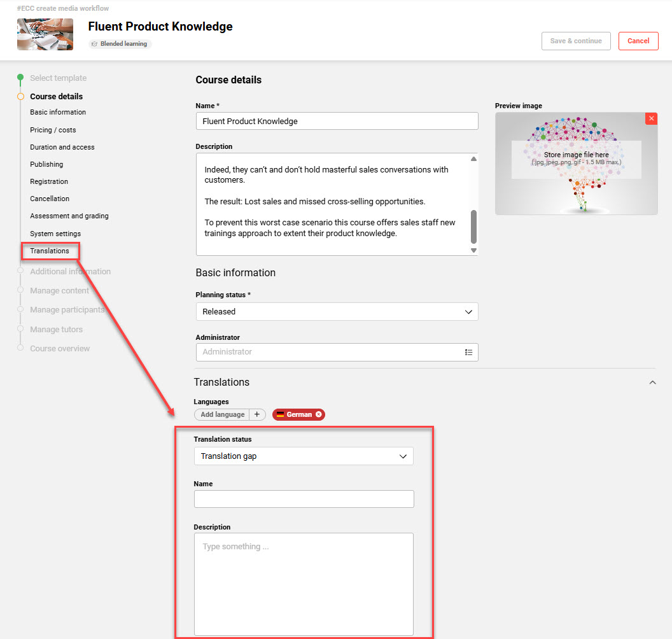Click Save & continue button

click(x=575, y=41)
